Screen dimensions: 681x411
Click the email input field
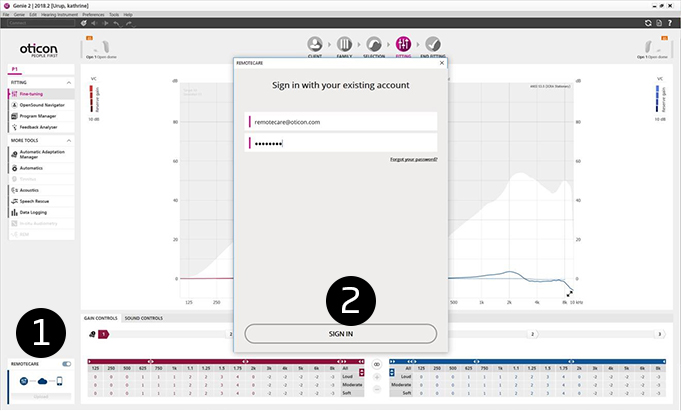coord(341,122)
